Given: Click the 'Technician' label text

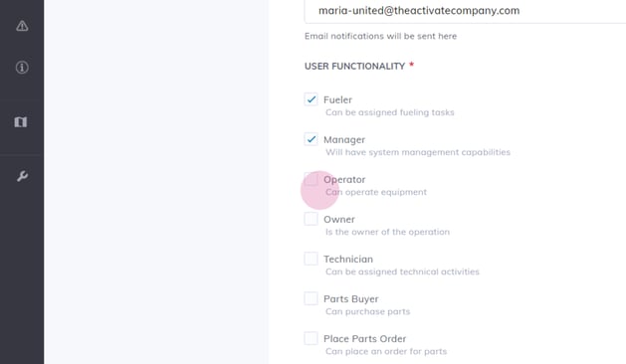Looking at the screenshot, I should click(348, 259).
